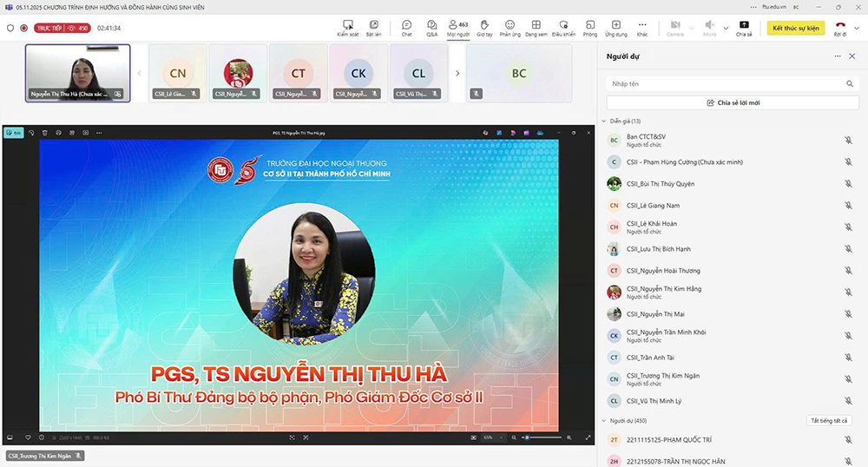Open Phản ứng reactions
This screenshot has height=467, width=868.
[x=510, y=25]
